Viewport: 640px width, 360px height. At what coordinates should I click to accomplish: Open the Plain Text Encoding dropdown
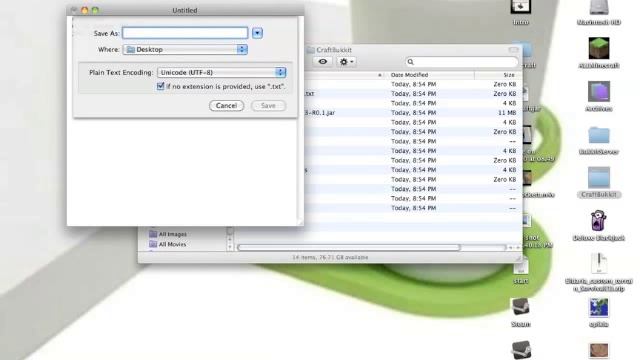(x=222, y=72)
